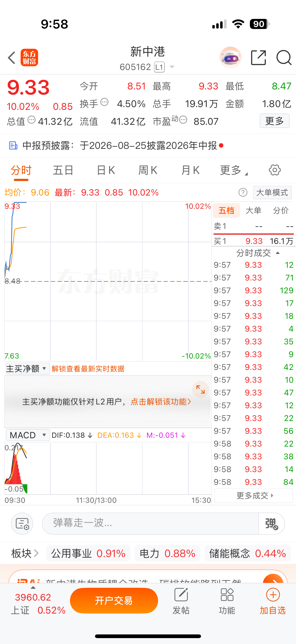Expand the 板块 sector chevron
This screenshot has height=644, width=296.
[x=36, y=554]
